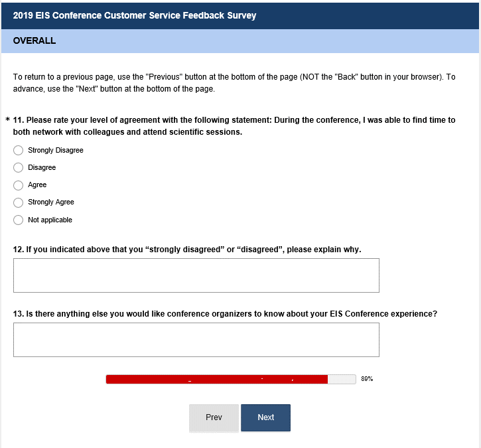Focus the question 13 comments text box
This screenshot has width=481, height=448.
[x=196, y=340]
